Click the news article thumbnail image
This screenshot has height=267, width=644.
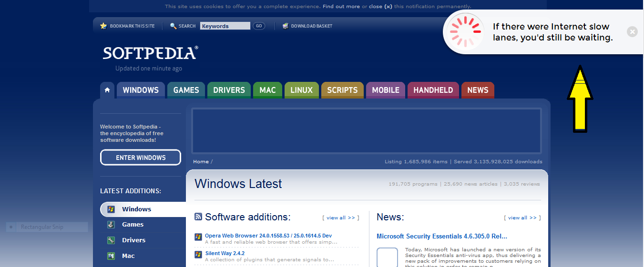(x=387, y=257)
